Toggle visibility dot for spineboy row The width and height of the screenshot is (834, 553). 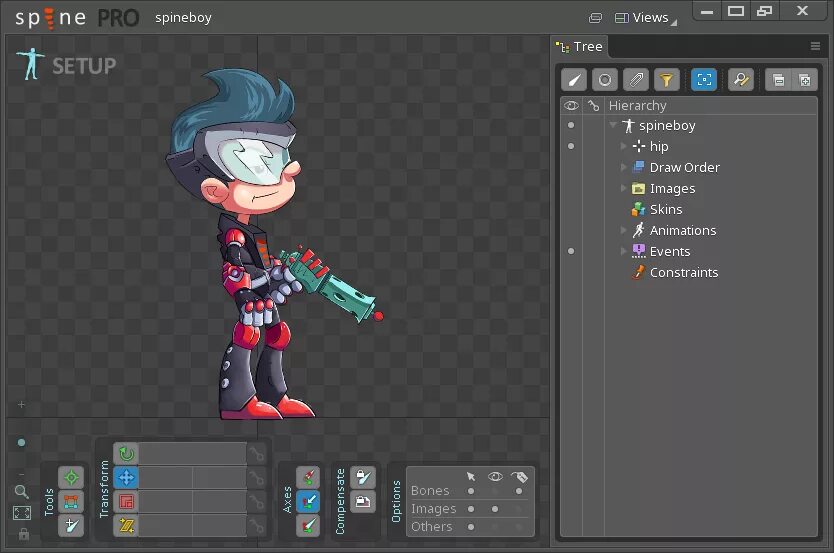571,125
